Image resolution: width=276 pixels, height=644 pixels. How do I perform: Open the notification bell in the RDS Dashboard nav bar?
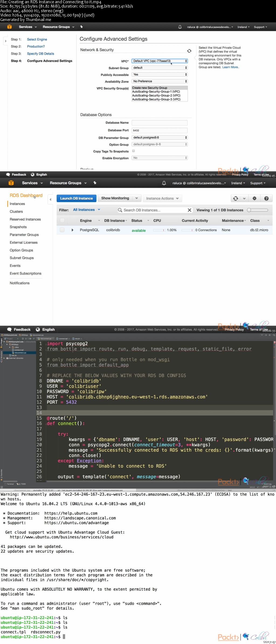tap(164, 183)
